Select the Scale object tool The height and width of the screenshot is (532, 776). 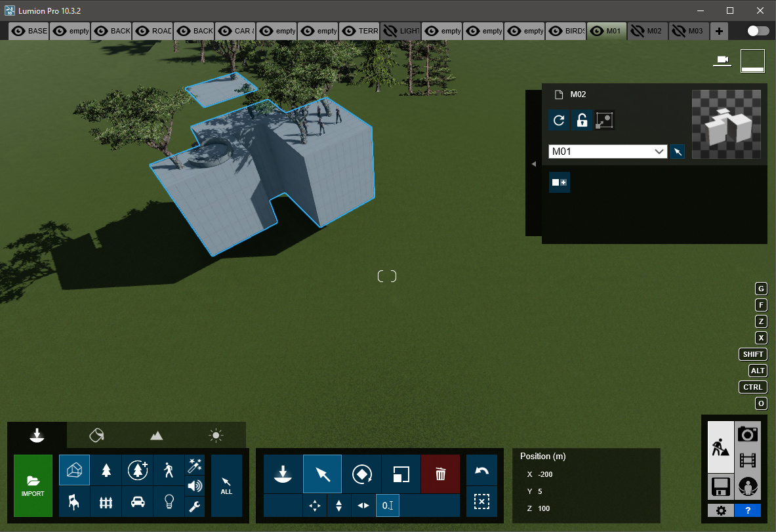401,474
